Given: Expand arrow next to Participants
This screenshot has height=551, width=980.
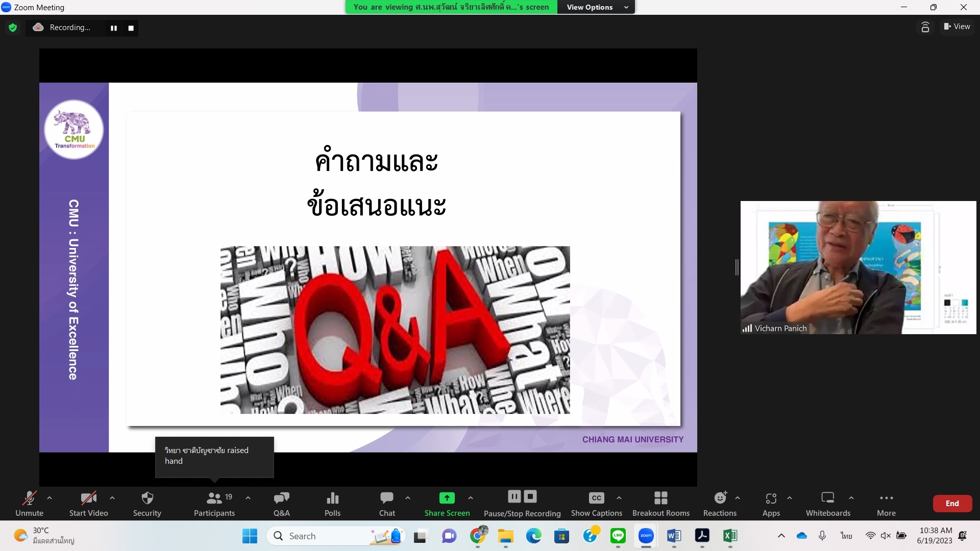Looking at the screenshot, I should click(x=248, y=498).
